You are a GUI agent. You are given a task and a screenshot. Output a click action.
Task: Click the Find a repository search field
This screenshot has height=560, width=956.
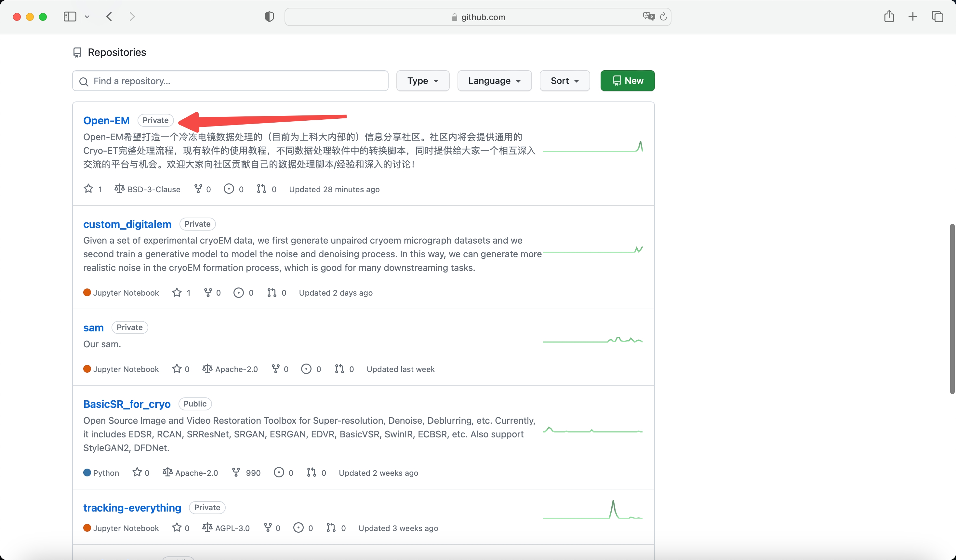pyautogui.click(x=230, y=81)
